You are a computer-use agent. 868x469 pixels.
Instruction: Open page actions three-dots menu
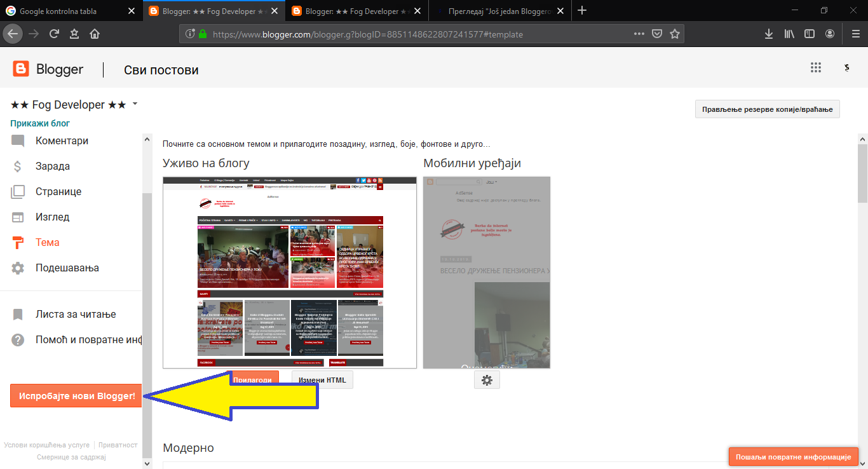640,34
